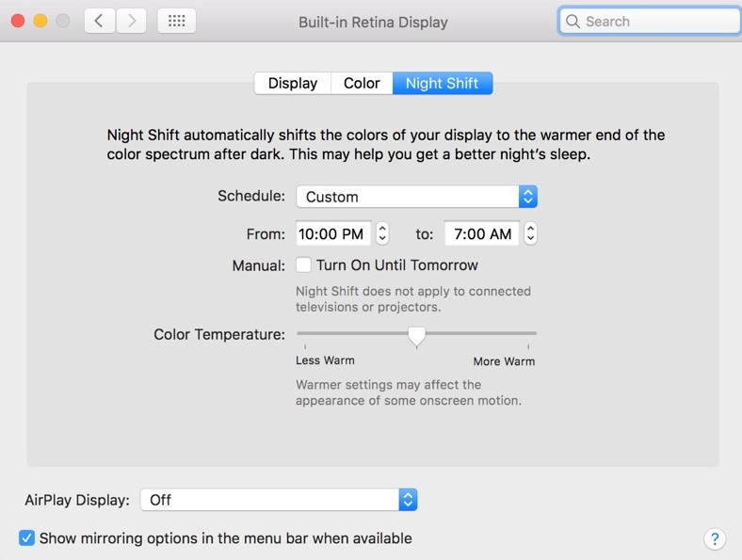
Task: Expand the AirPlay Display dropdown
Action: pyautogui.click(x=278, y=500)
